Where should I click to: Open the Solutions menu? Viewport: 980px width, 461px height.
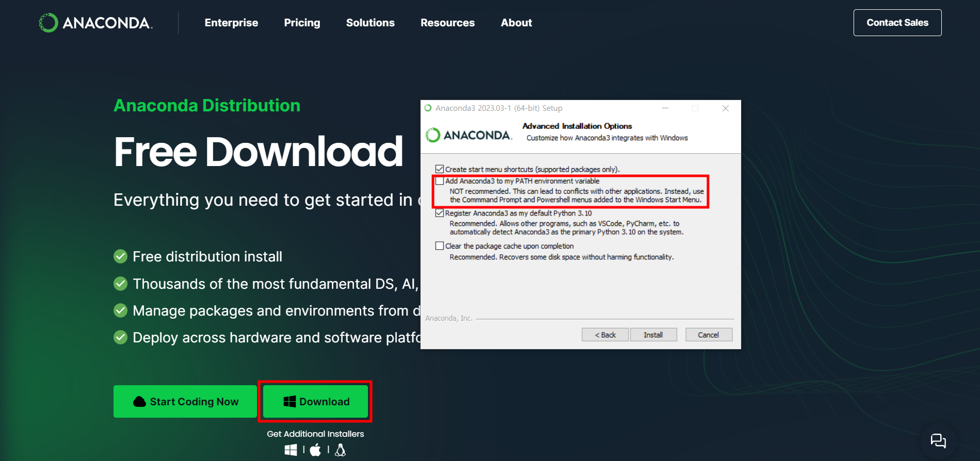click(370, 23)
